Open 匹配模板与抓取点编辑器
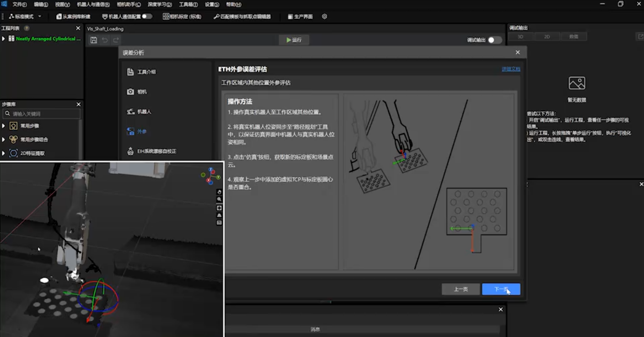Image resolution: width=644 pixels, height=337 pixels. 242,17
